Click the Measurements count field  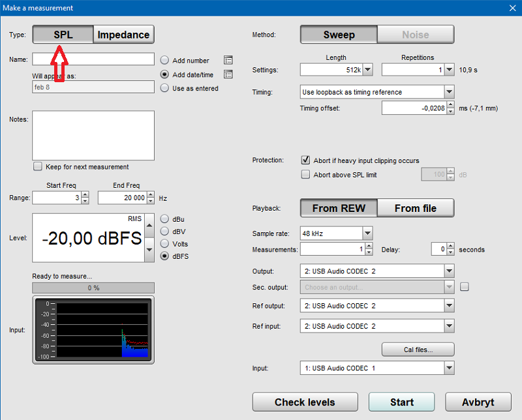333,249
